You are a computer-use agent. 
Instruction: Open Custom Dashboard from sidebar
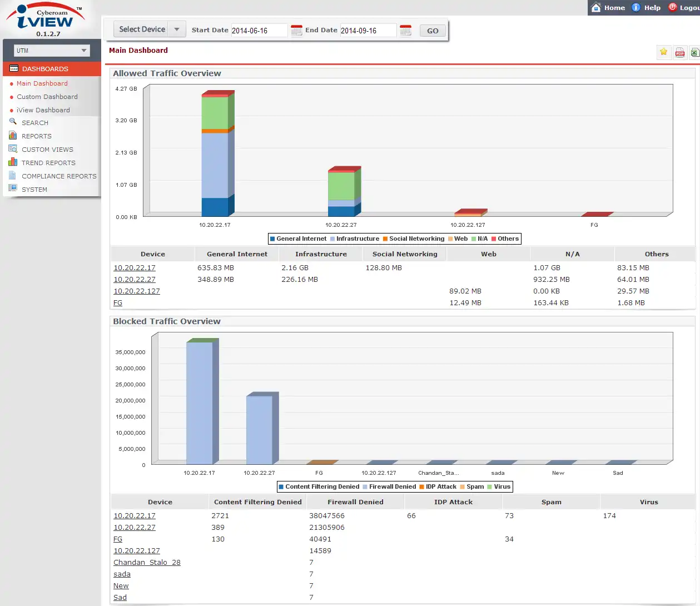pos(47,97)
